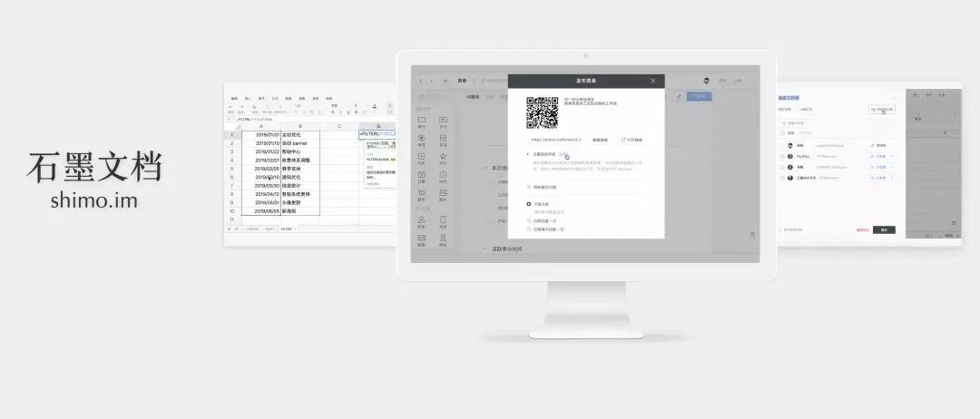Add a new sheet with plus icon

pos(229,229)
